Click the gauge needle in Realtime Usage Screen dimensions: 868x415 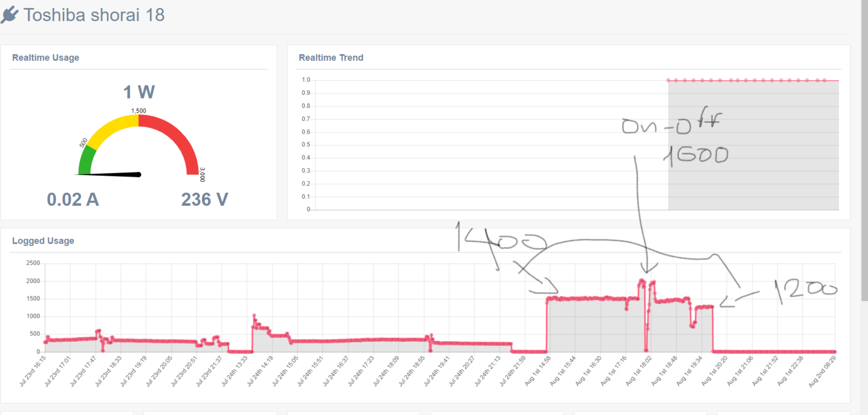tap(108, 174)
